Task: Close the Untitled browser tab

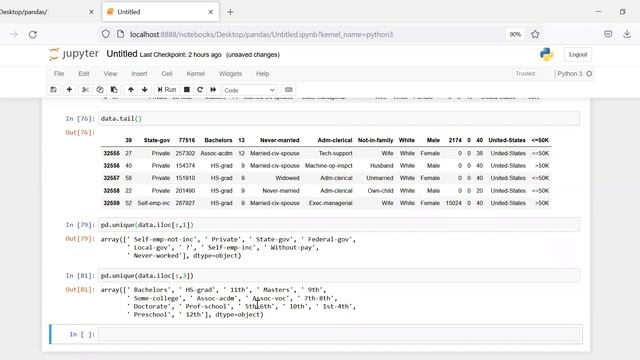Action: coord(211,12)
